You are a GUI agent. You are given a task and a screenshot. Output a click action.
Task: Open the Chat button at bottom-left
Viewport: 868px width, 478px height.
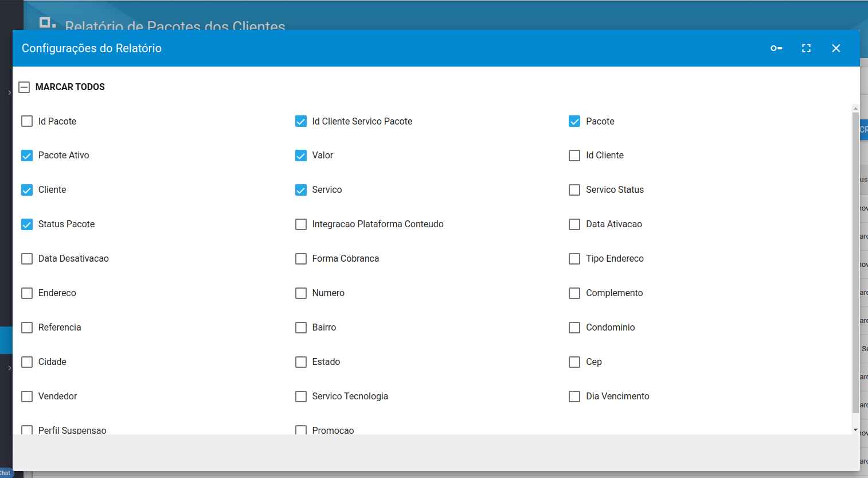[x=6, y=473]
